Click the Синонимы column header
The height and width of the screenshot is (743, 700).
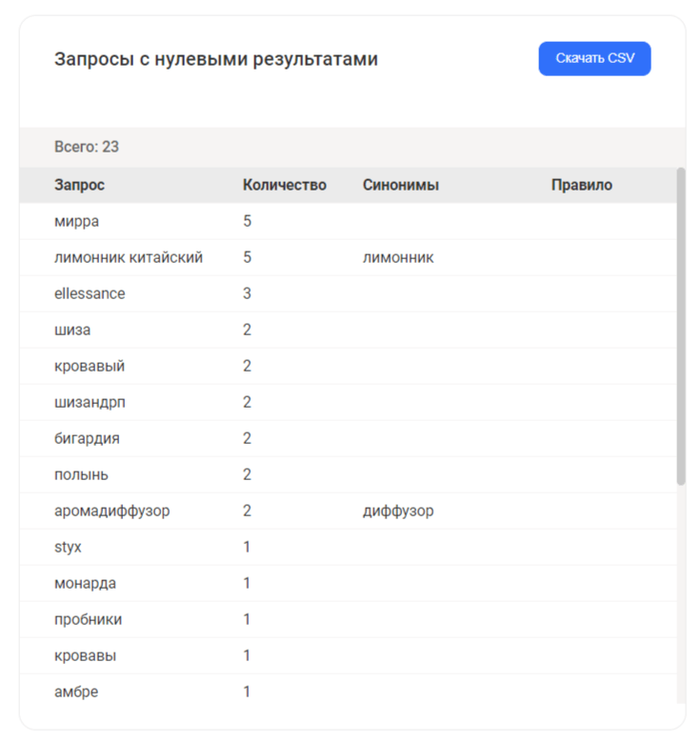coord(401,185)
